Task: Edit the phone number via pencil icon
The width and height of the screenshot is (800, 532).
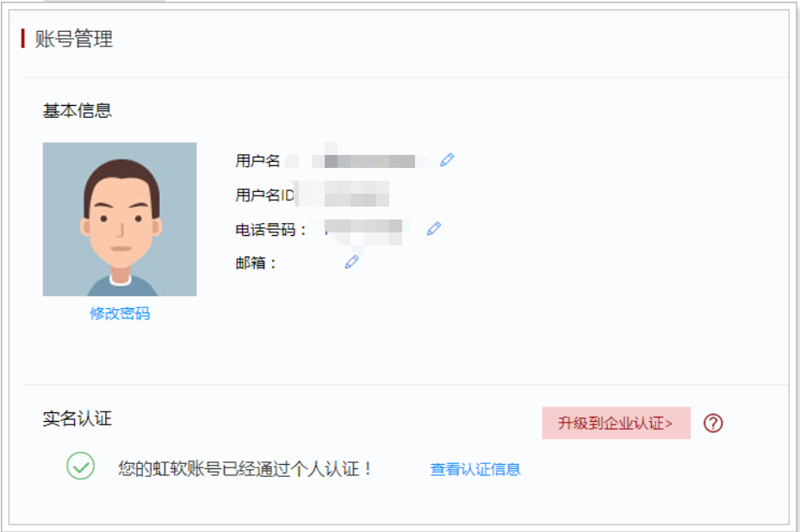Action: 434,228
